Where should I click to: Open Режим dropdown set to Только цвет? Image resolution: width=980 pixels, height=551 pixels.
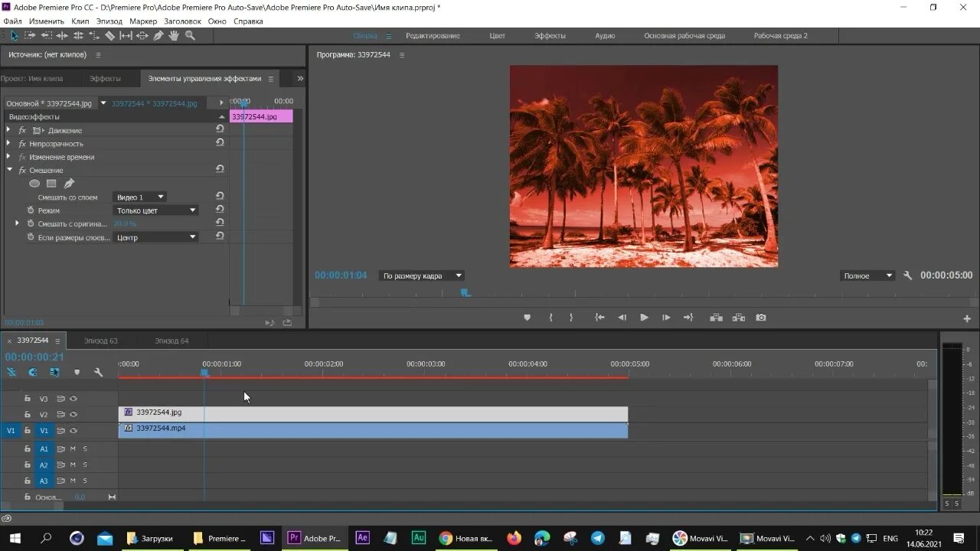pos(156,210)
